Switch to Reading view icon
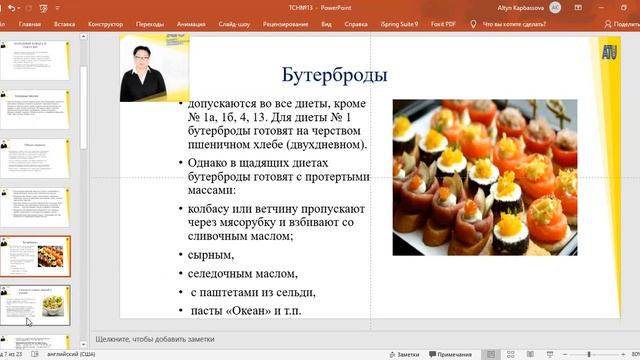The width and height of the screenshot is (640, 360). [530, 354]
